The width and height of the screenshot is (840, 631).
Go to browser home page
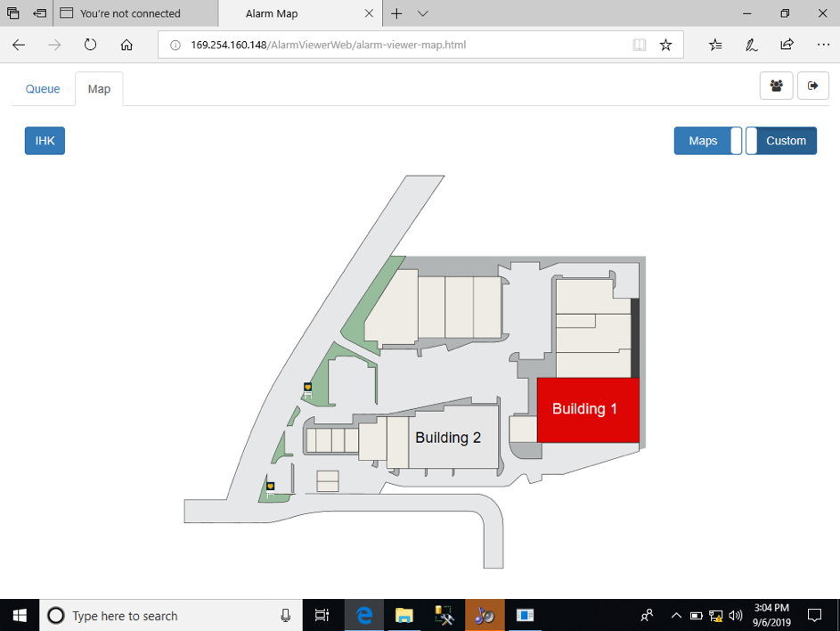(126, 45)
